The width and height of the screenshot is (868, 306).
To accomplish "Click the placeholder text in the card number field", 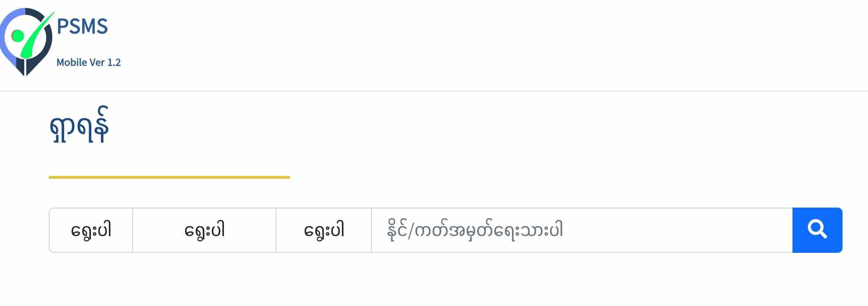I will click(475, 230).
